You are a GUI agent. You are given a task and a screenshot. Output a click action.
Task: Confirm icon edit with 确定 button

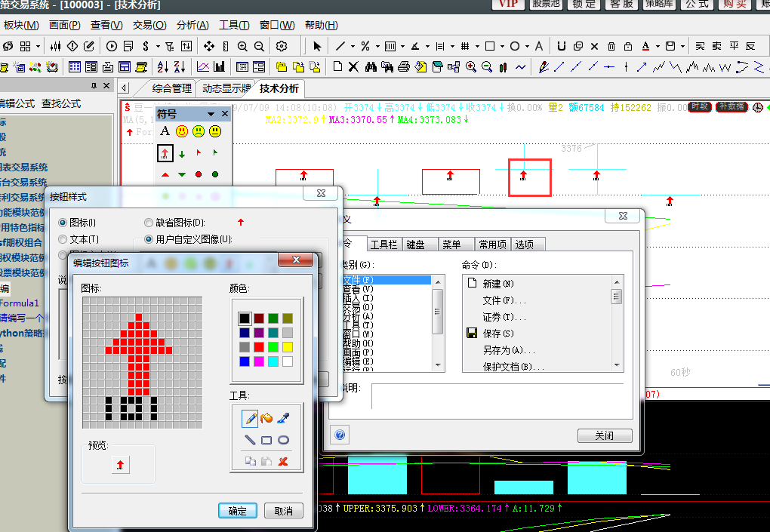(238, 511)
